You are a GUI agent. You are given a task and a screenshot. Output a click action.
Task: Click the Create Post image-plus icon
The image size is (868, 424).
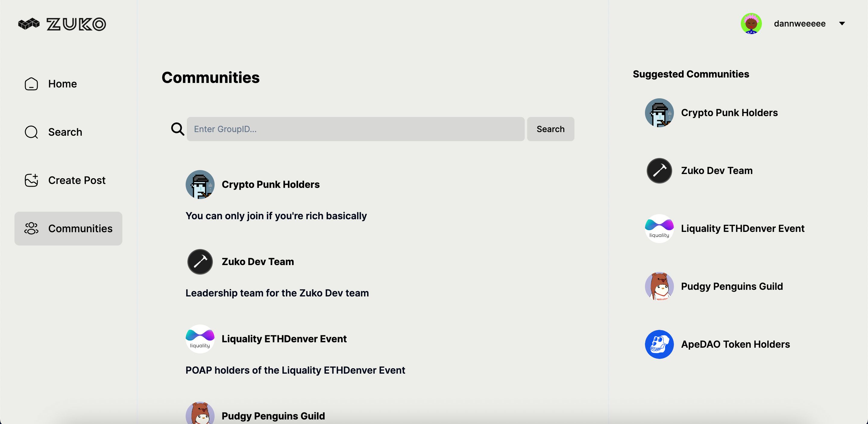(x=31, y=180)
